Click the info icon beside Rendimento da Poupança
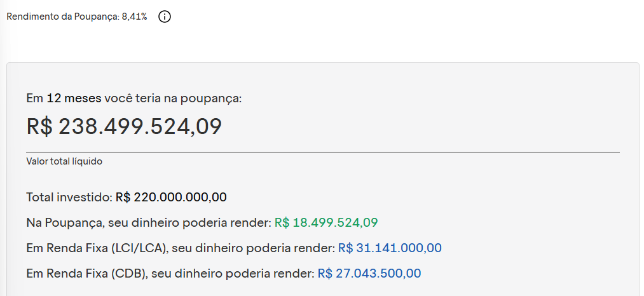The height and width of the screenshot is (296, 644). tap(164, 17)
